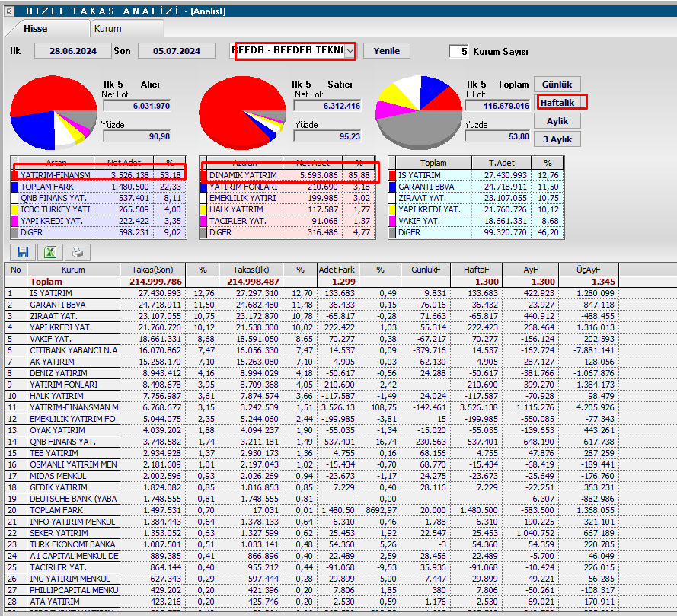Click the Son date field 05.07.2024
Image resolution: width=677 pixels, height=616 pixels.
pos(177,51)
